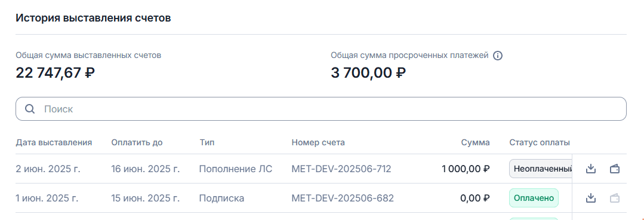This screenshot has width=644, height=220.
Task: Pay invoice MET-DEV-202506-712 via wallet icon
Action: (x=614, y=169)
